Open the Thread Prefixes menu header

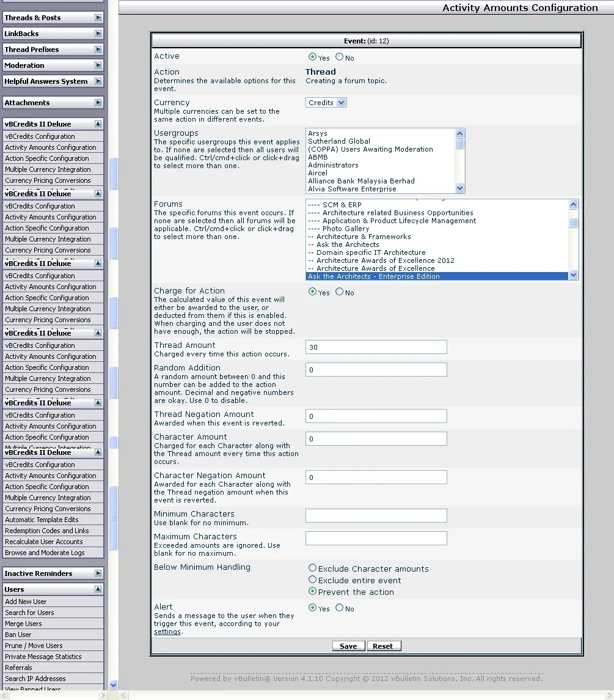point(53,49)
